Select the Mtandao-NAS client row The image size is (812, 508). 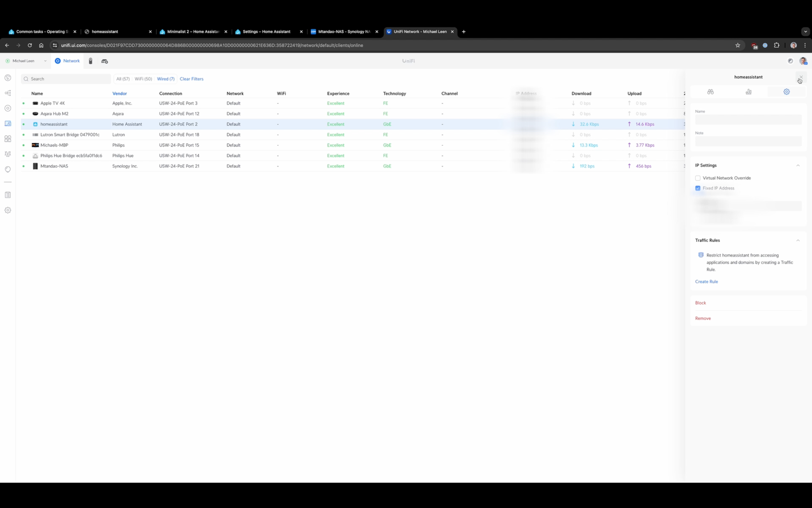(x=54, y=166)
